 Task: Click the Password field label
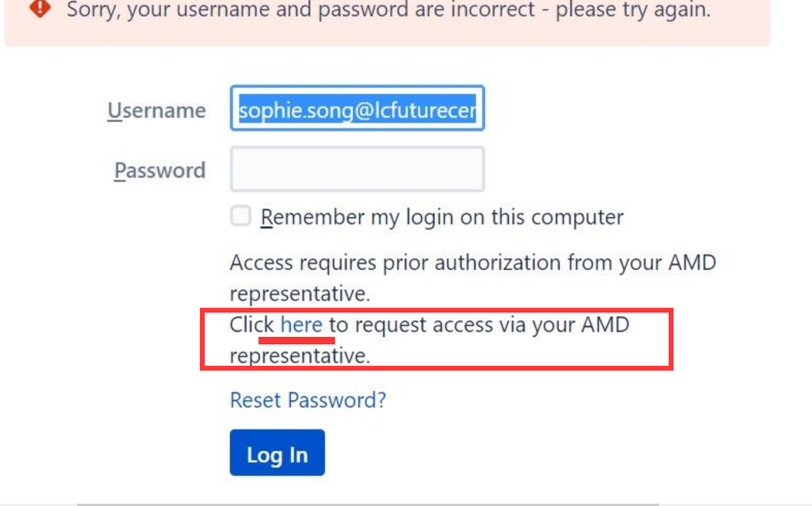pos(160,171)
